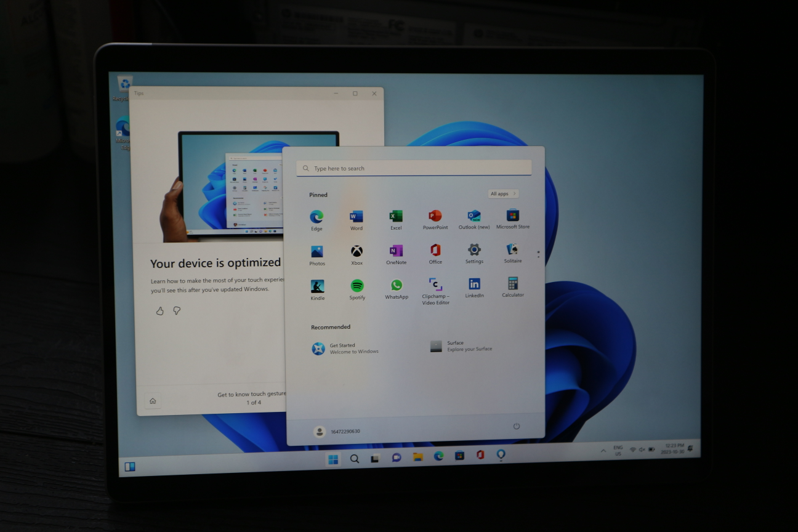Open Microsoft Store from the taskbar

pos(459,456)
